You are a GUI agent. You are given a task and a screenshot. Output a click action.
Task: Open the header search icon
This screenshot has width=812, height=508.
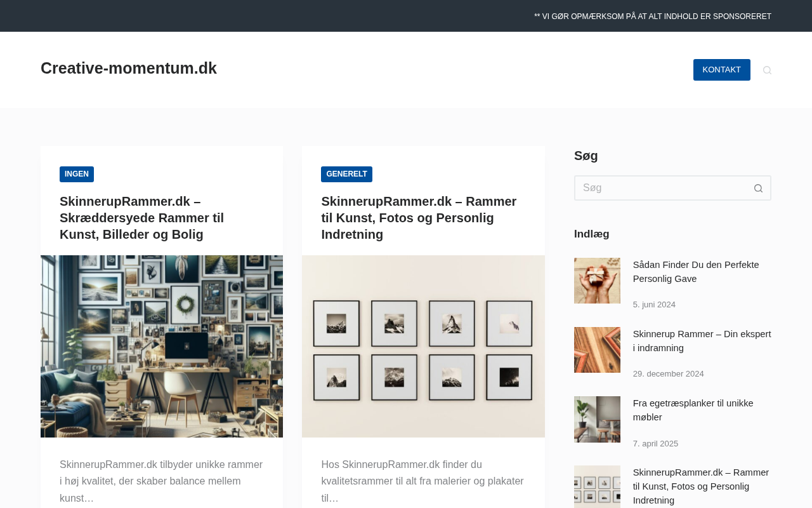coord(767,70)
